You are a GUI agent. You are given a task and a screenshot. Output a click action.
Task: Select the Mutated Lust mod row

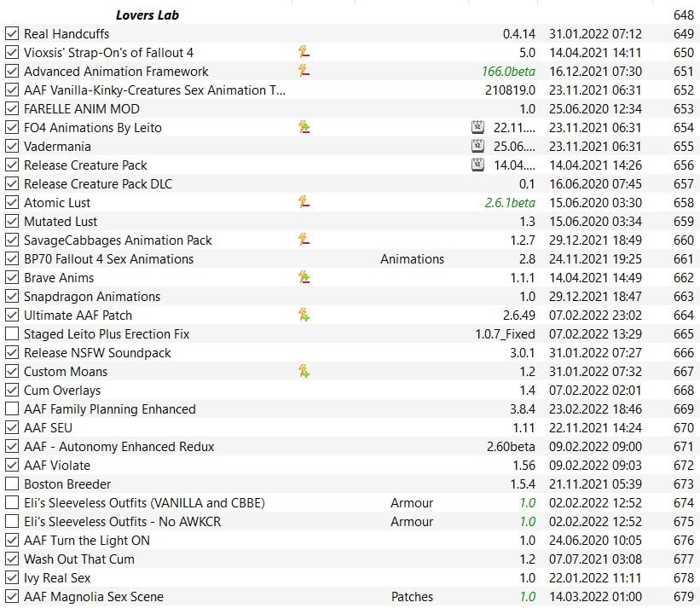click(350, 222)
